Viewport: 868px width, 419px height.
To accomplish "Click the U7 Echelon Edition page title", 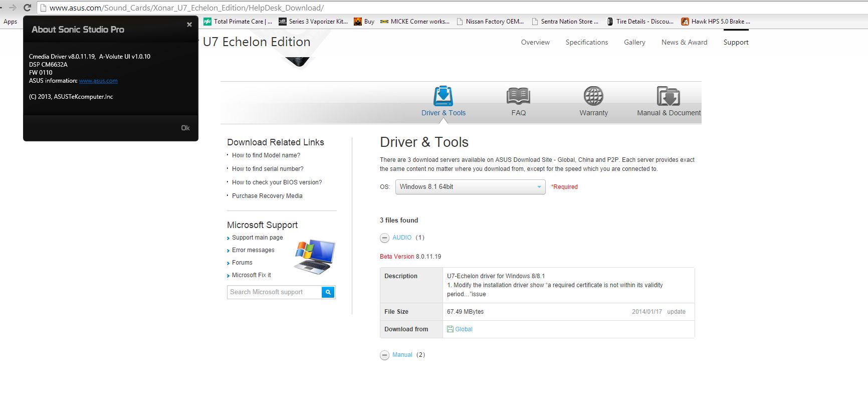I will (257, 42).
